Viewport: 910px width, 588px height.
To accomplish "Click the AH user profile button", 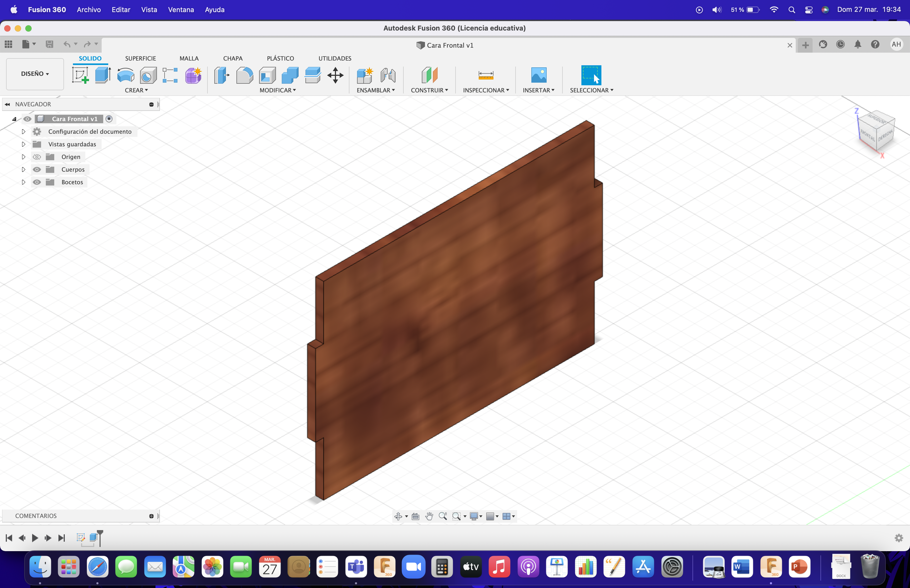I will (x=896, y=44).
